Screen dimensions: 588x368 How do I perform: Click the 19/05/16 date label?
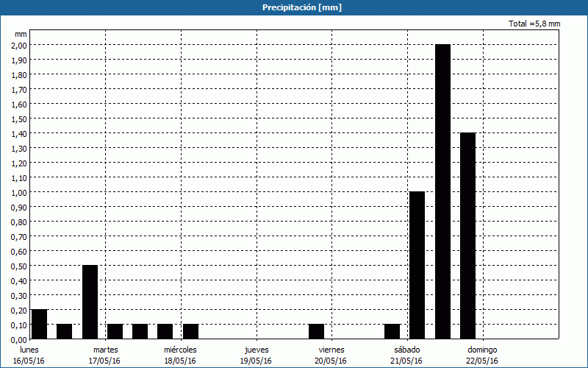point(257,361)
